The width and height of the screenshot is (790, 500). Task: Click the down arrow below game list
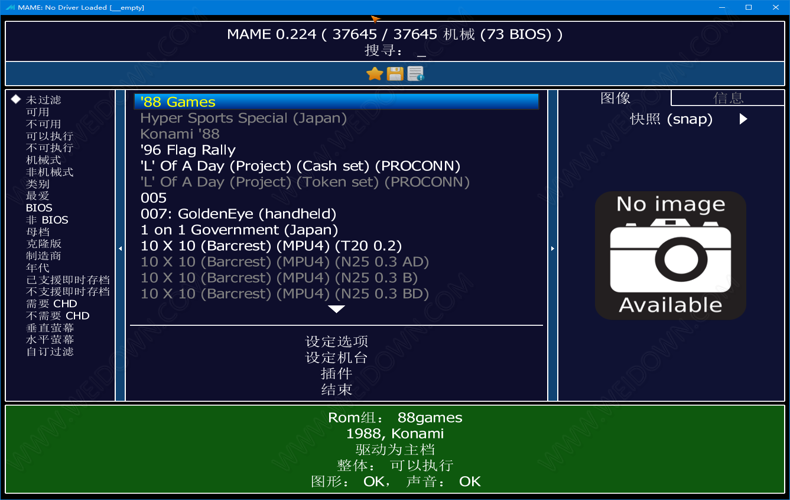(336, 309)
